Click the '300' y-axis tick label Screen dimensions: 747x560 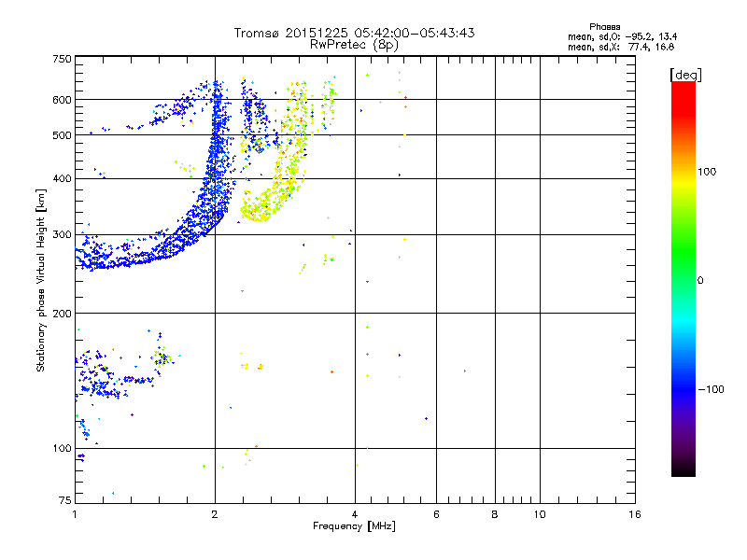pos(62,235)
